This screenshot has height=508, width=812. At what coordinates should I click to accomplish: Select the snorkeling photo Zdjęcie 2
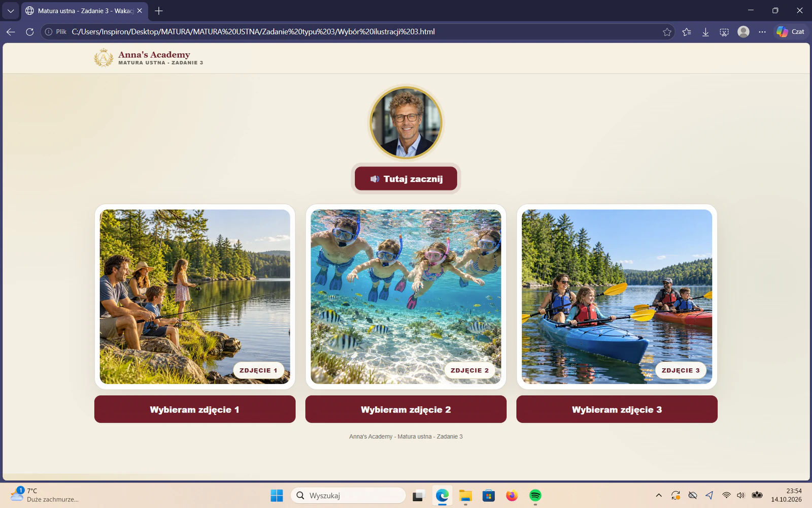click(x=406, y=297)
